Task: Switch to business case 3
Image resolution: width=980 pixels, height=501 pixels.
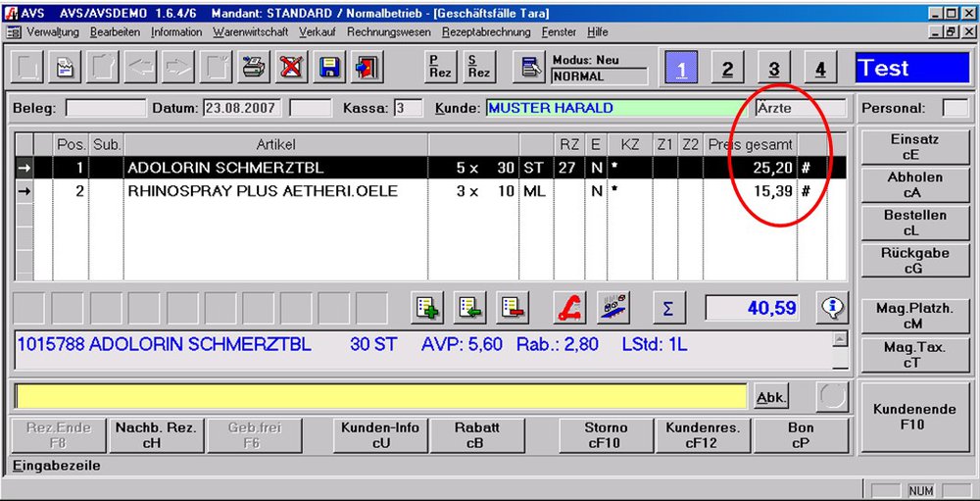Action: pos(773,69)
